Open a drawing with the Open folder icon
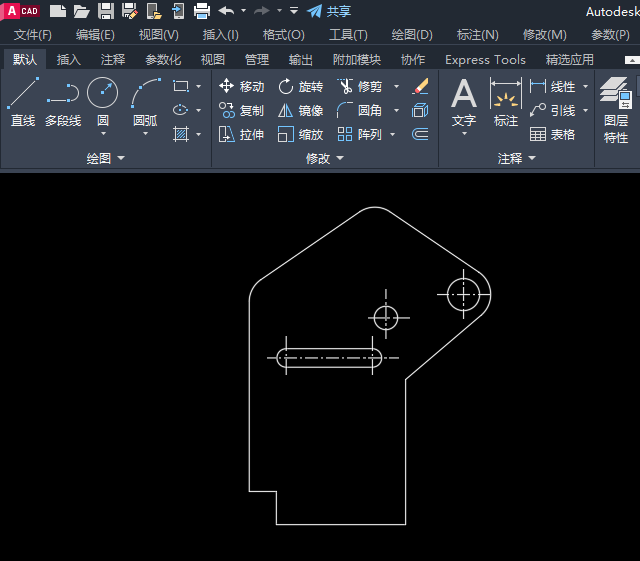This screenshot has height=561, width=640. [81, 11]
